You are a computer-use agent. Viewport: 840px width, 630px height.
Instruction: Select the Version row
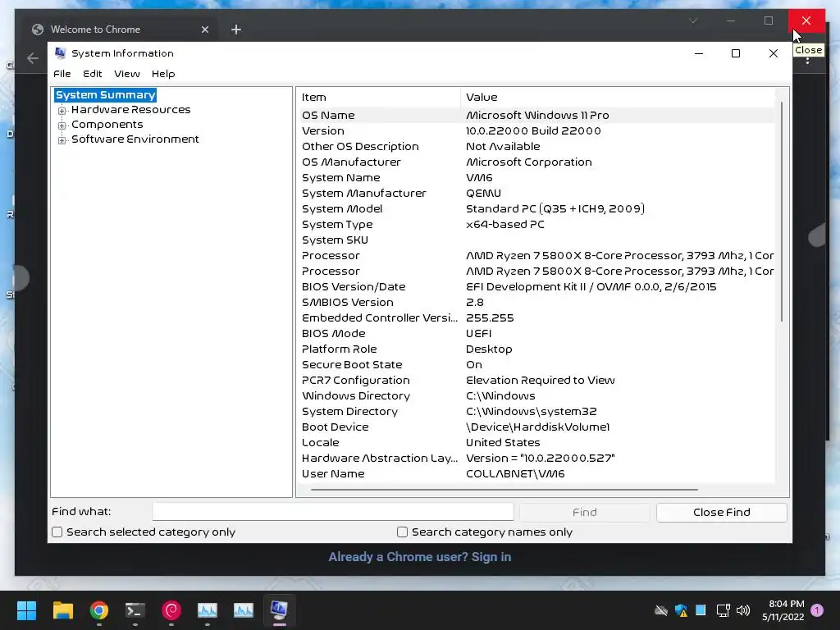click(536, 130)
